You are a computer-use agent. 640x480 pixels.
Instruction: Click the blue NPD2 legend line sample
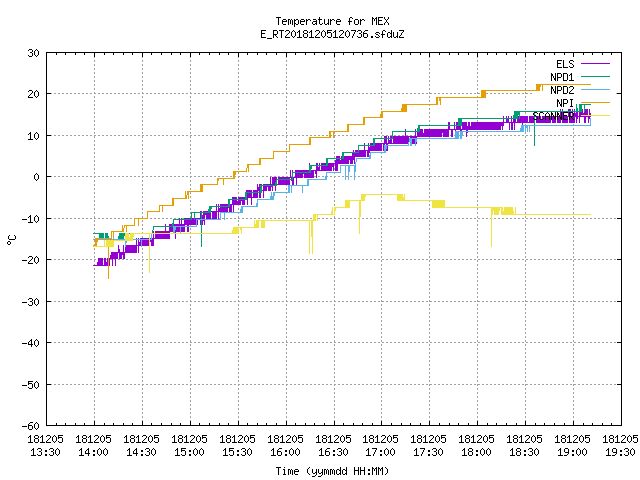pyautogui.click(x=595, y=89)
